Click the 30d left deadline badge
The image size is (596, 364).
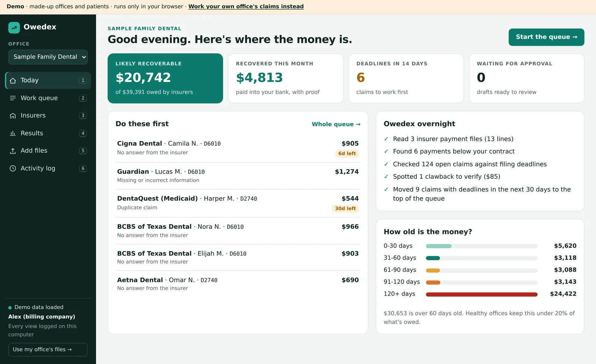click(345, 209)
